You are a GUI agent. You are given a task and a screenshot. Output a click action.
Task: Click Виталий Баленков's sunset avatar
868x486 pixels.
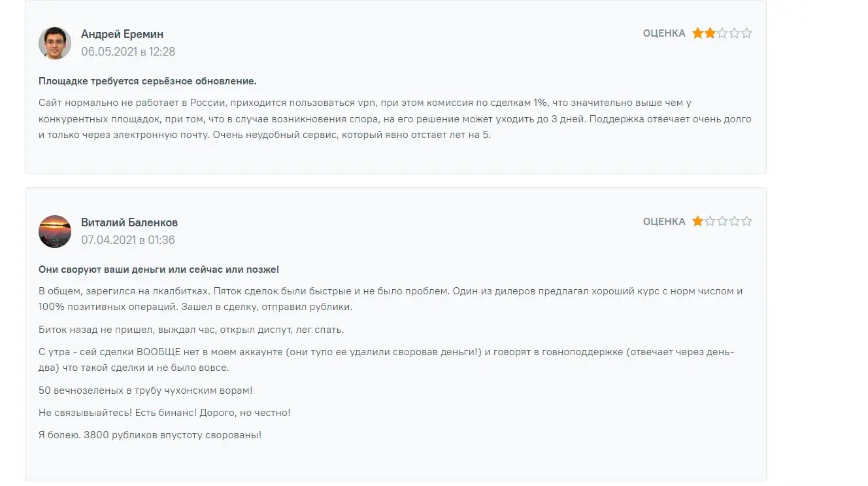(55, 232)
